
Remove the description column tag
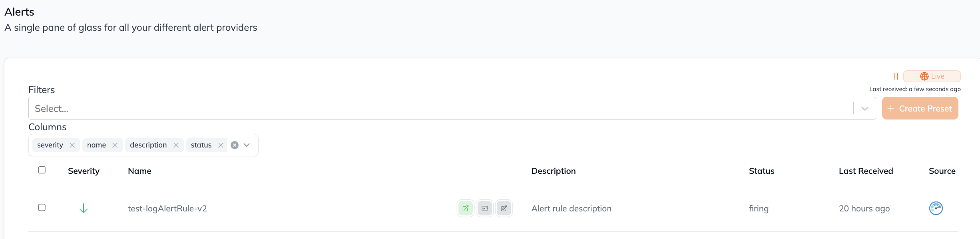(176, 145)
